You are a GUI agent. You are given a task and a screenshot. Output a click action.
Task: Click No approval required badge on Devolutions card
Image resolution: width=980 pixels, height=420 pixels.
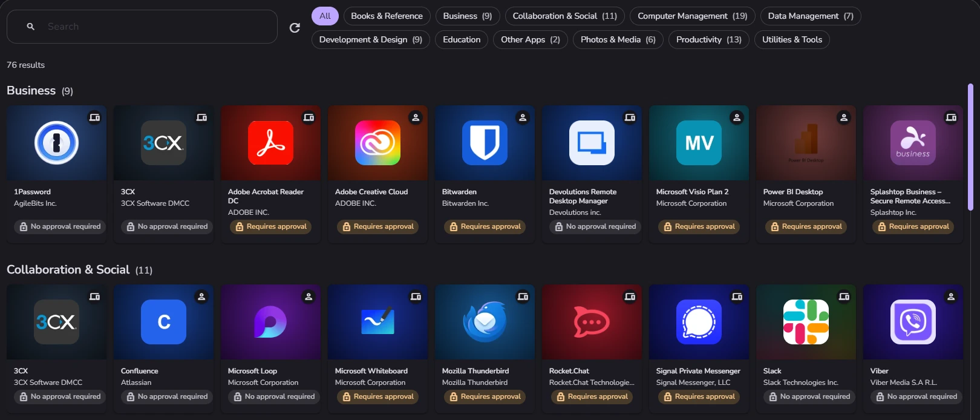(x=595, y=226)
